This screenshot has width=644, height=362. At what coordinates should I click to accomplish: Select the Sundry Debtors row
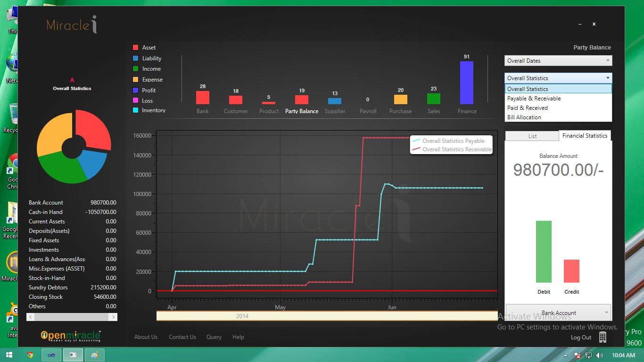(72, 288)
